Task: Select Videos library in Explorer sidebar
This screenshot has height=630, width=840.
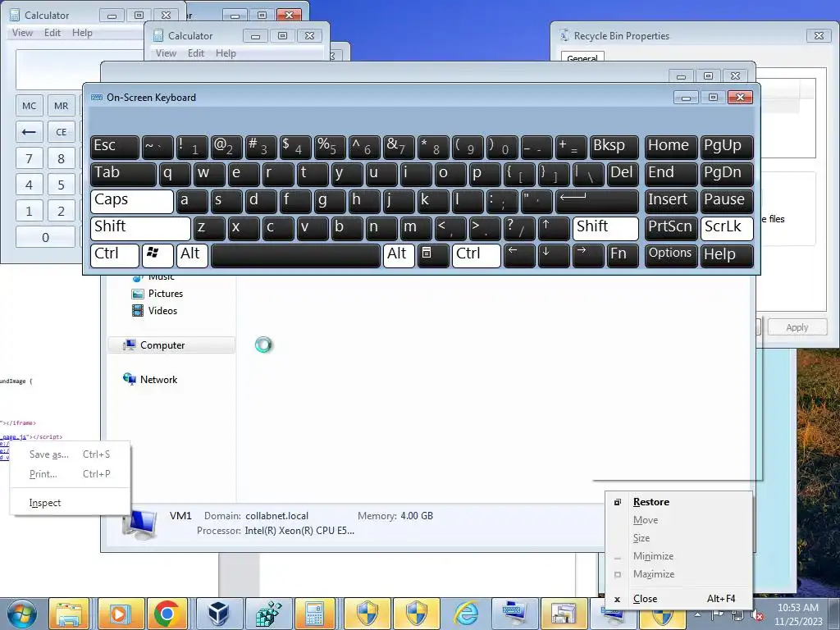Action: 162,311
